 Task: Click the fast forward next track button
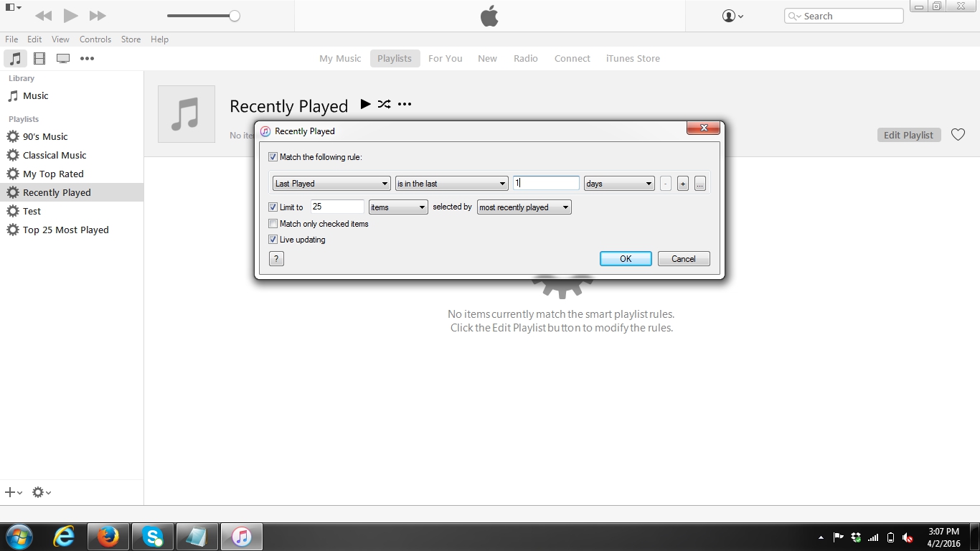(x=98, y=16)
